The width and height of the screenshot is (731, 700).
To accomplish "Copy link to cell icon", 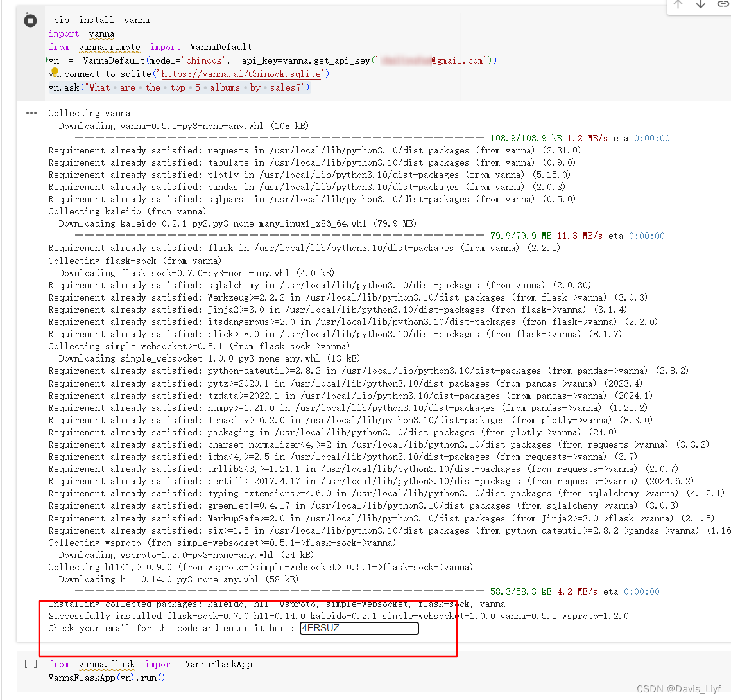I will (x=723, y=4).
